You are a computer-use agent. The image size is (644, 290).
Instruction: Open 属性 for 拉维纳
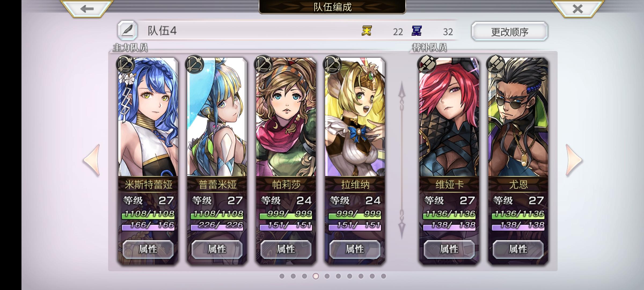coord(355,249)
